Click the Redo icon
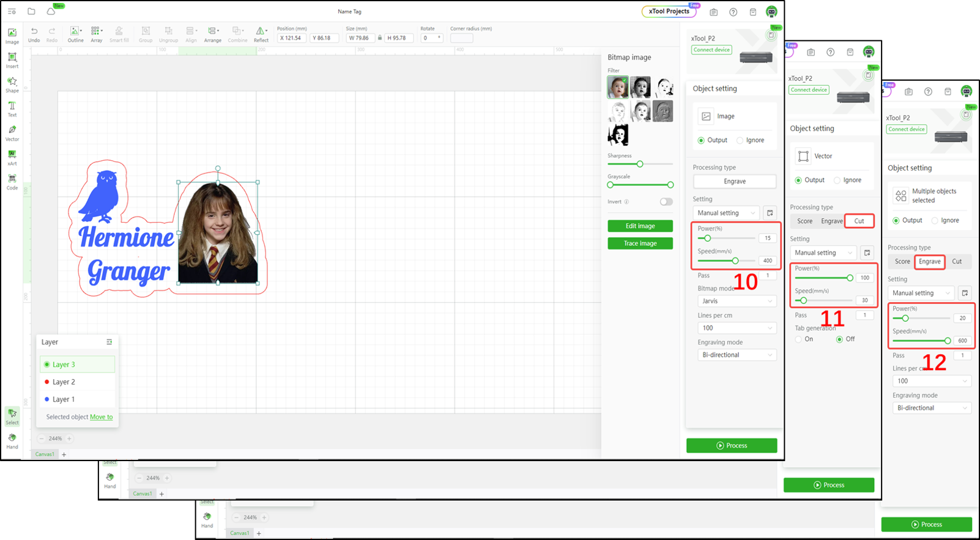The height and width of the screenshot is (540, 980). coord(52,34)
